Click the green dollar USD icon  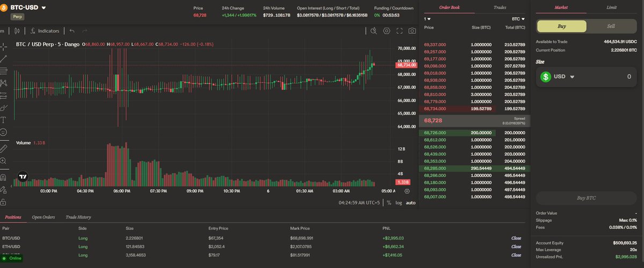click(x=546, y=77)
